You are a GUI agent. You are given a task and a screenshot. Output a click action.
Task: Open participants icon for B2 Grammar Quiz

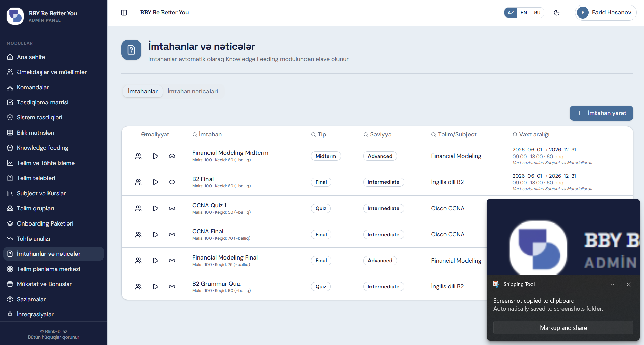coord(138,287)
